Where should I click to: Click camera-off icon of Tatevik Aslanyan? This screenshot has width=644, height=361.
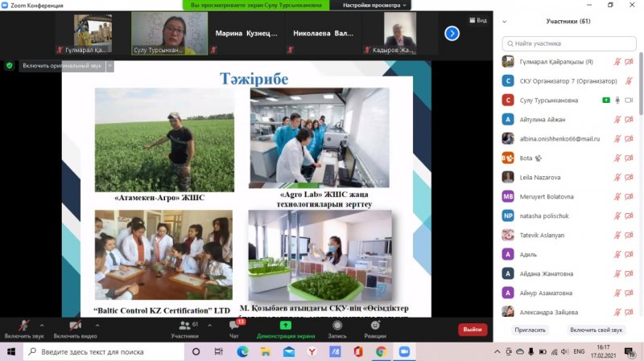pyautogui.click(x=629, y=235)
